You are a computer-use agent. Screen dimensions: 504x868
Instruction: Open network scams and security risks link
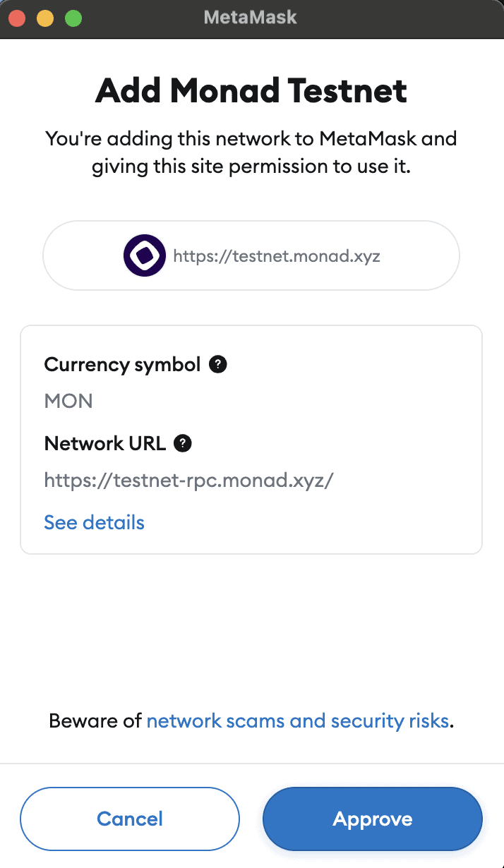pyautogui.click(x=297, y=721)
